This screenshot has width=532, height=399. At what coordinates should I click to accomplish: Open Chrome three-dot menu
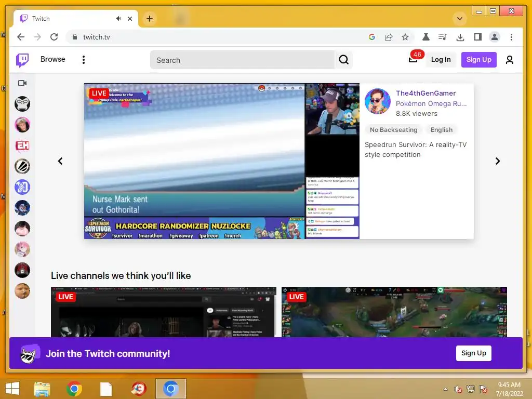point(511,37)
